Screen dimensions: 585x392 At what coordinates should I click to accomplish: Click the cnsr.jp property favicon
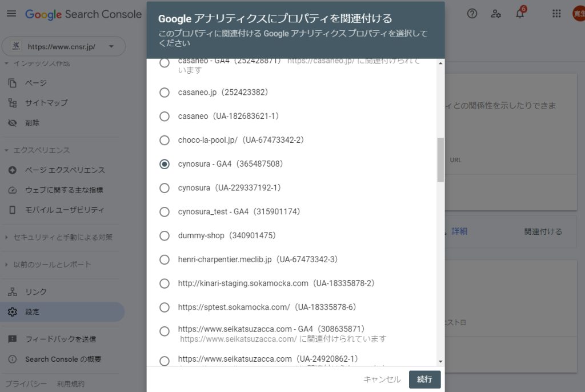click(x=15, y=46)
